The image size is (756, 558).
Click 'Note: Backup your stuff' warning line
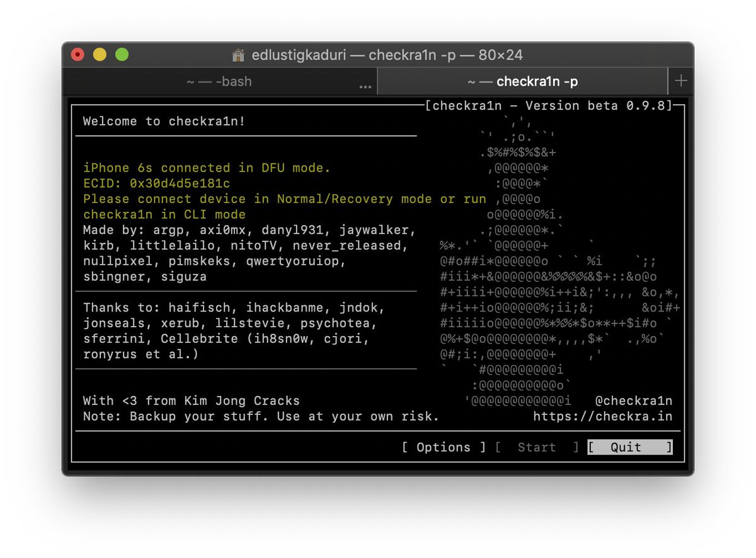[261, 416]
